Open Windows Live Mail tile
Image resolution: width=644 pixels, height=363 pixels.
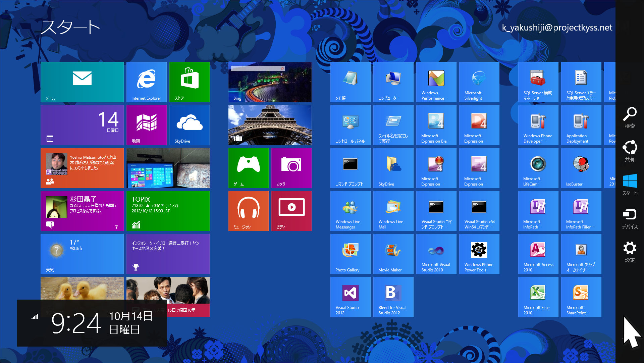(x=393, y=211)
